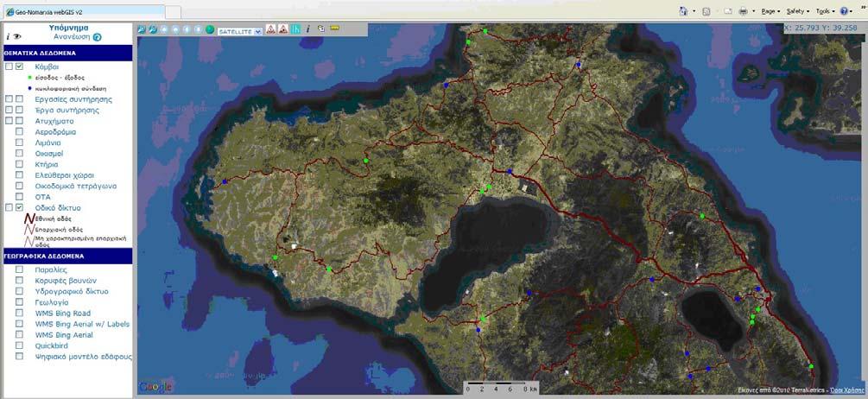
Task: Enable Έργα συντήρησης layer visibility checkbox
Action: (19, 111)
